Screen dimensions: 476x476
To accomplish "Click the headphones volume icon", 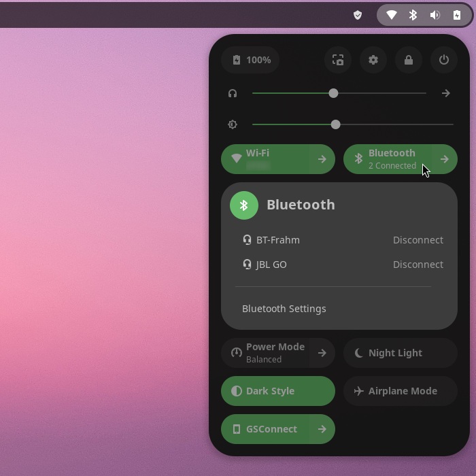I will point(233,93).
